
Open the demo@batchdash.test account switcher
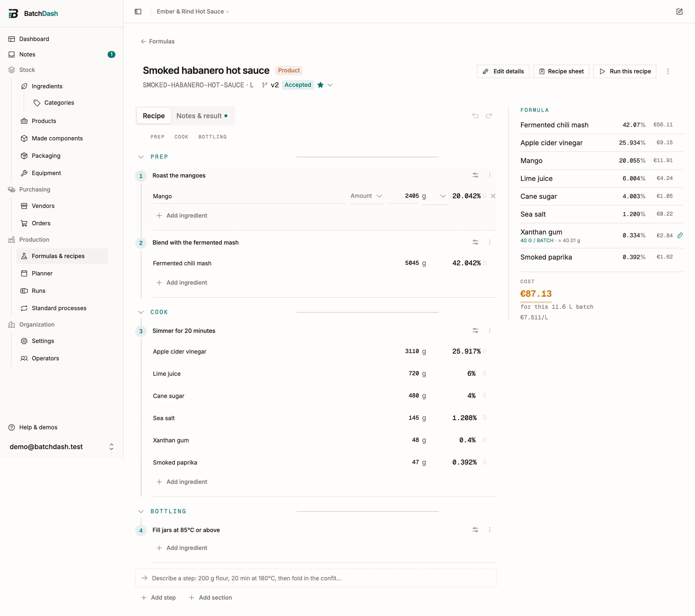(62, 447)
